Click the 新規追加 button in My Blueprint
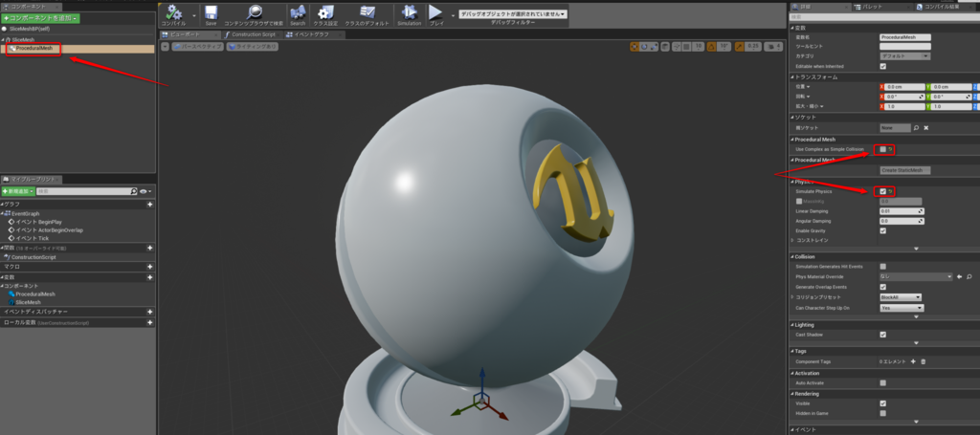Screen dimensions: 980x435 pyautogui.click(x=18, y=191)
